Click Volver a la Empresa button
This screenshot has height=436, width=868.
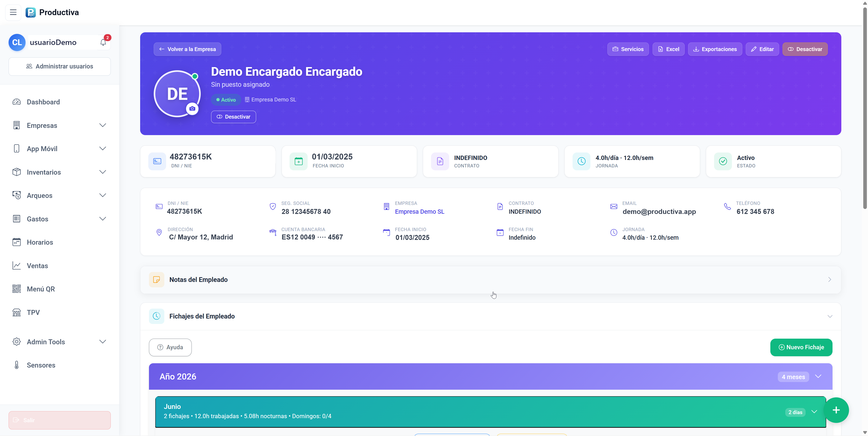coord(187,49)
